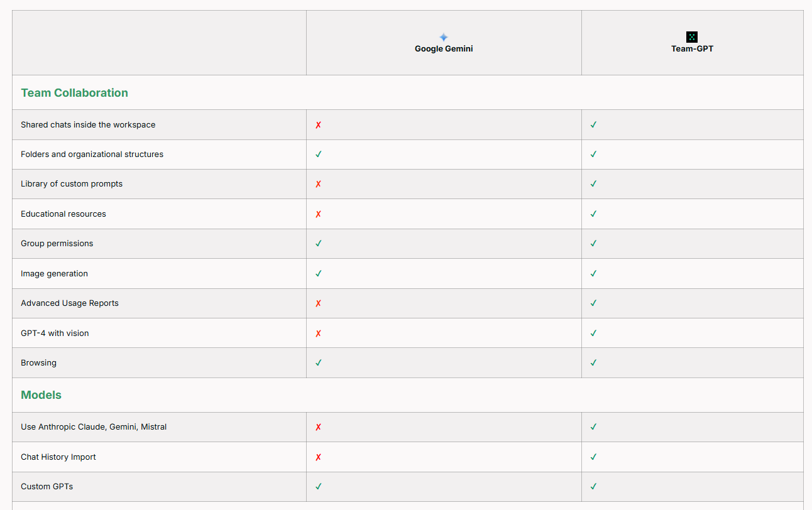This screenshot has width=812, height=510.
Task: Click Gemini's red cross for Advanced Usage Reports
Action: (318, 303)
